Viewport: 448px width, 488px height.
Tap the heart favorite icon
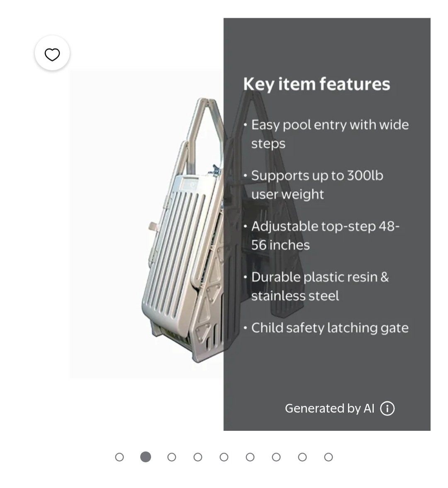52,54
